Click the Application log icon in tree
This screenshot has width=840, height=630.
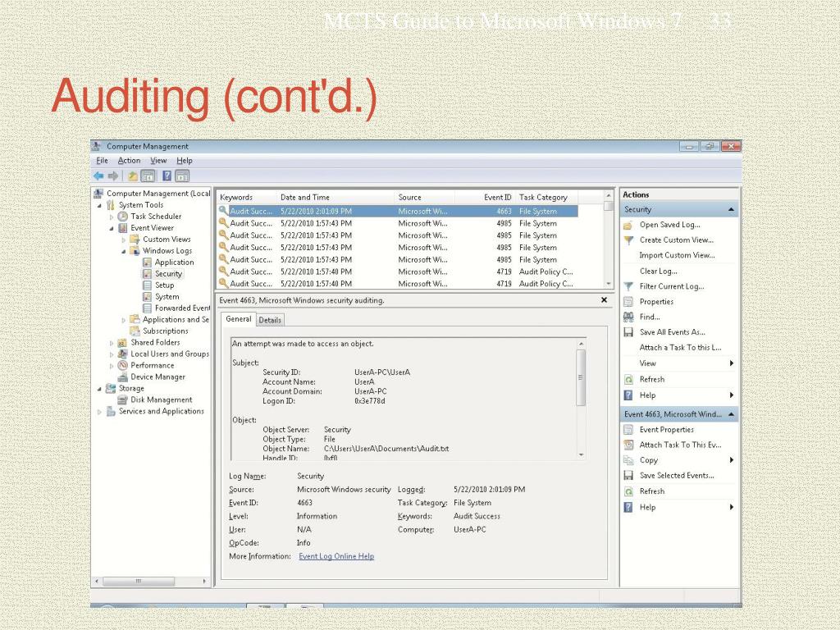[148, 262]
